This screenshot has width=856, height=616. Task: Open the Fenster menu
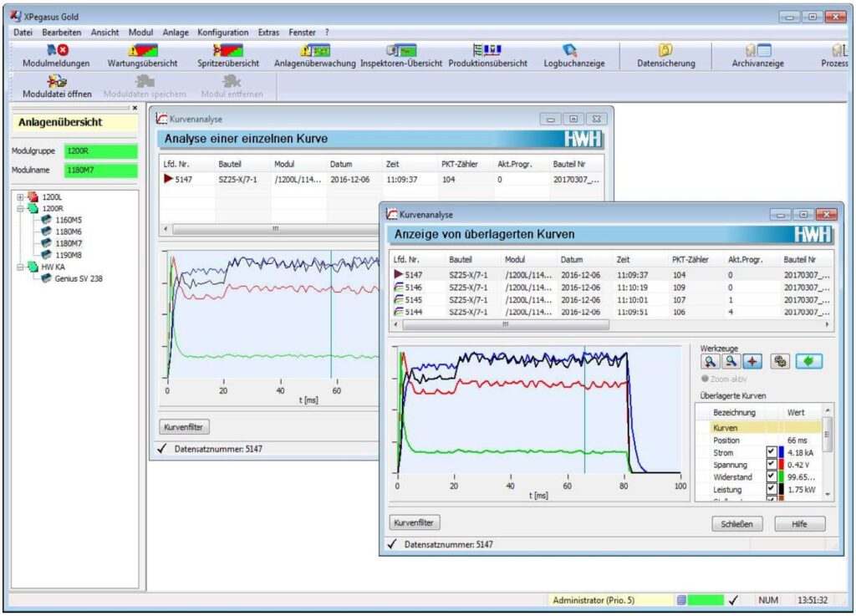pyautogui.click(x=302, y=33)
